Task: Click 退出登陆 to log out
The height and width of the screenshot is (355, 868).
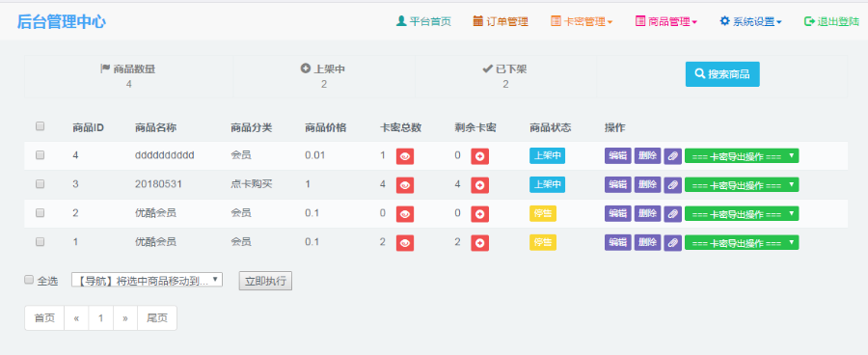Action: [831, 21]
